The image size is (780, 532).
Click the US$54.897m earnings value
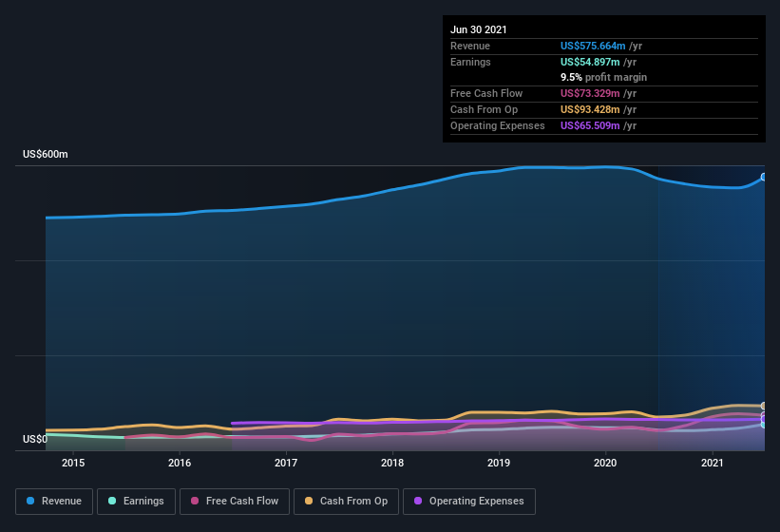(590, 62)
